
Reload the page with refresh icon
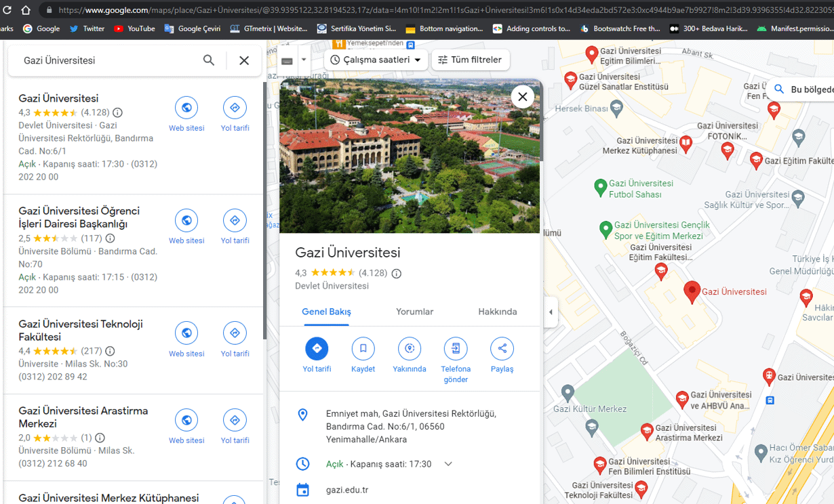(x=7, y=10)
